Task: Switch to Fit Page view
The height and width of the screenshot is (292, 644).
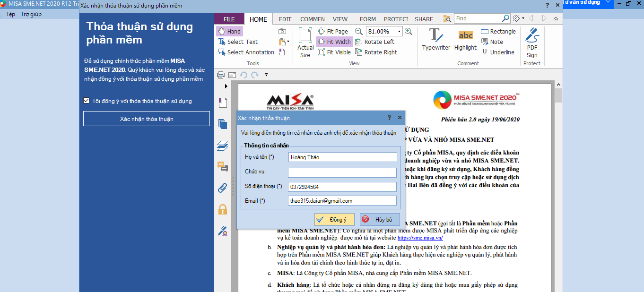Action: click(x=333, y=31)
